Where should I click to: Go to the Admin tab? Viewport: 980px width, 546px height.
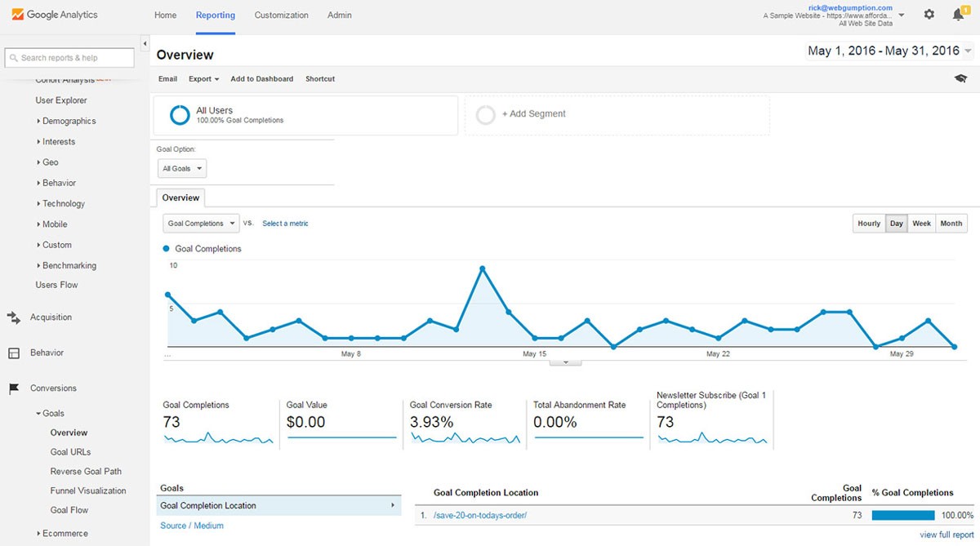click(x=340, y=15)
